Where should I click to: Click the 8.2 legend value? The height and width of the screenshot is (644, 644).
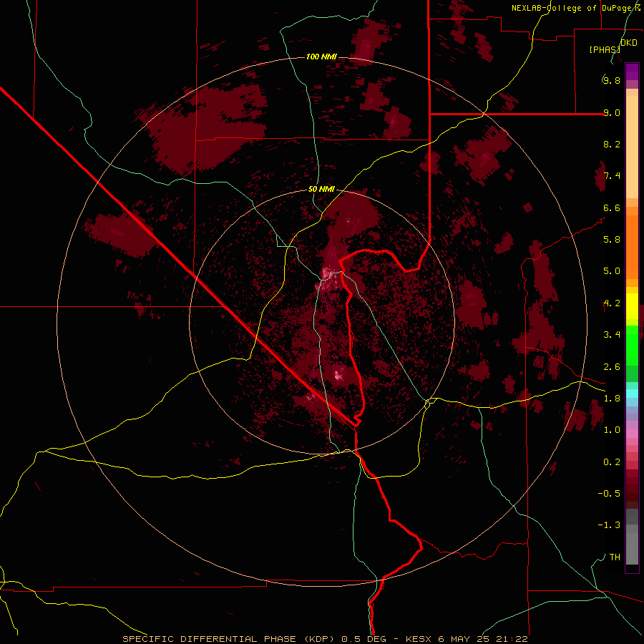[x=612, y=144]
